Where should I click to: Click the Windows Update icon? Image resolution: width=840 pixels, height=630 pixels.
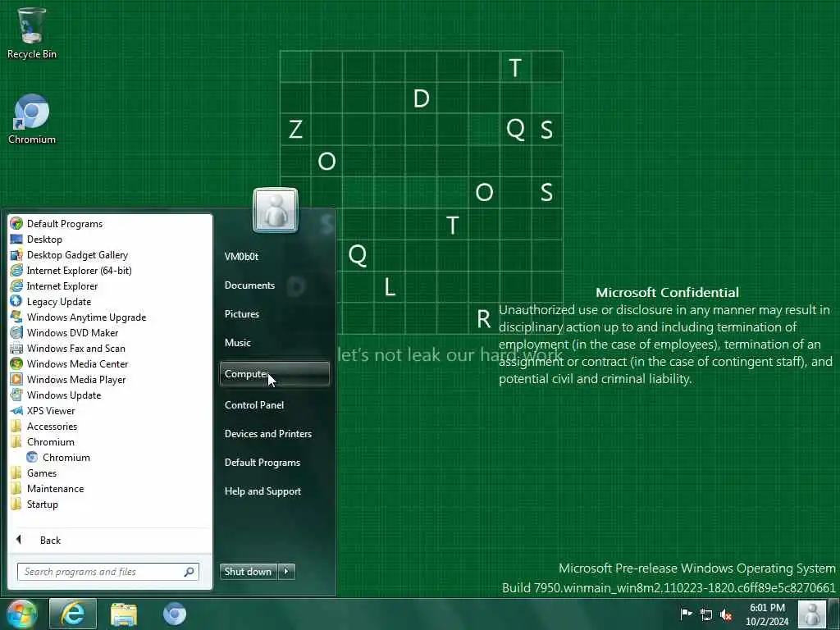tap(16, 395)
